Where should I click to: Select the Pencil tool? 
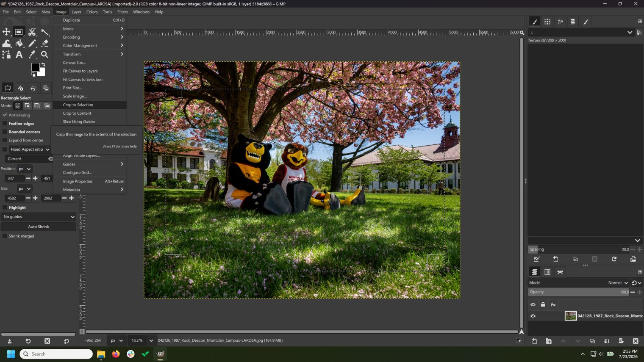32,43
